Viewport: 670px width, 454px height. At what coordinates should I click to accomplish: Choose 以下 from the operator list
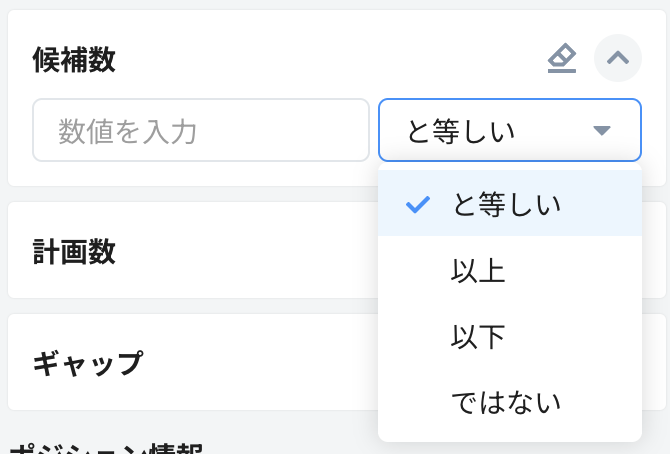point(478,337)
